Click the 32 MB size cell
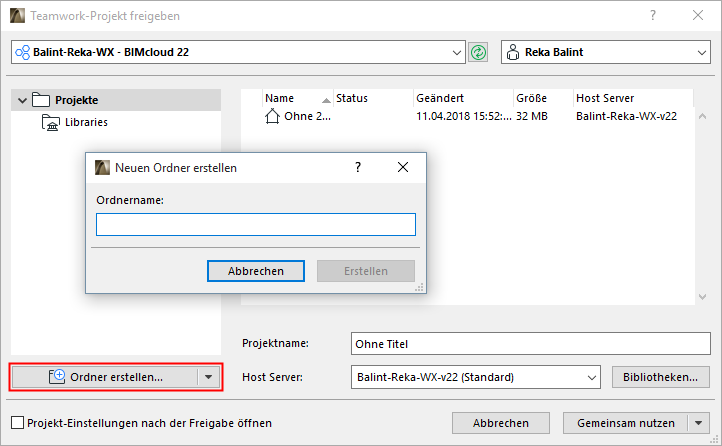 [532, 116]
